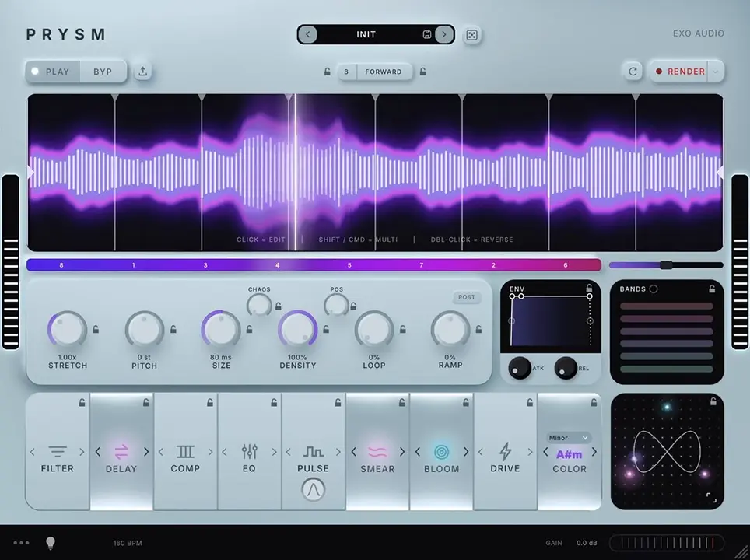This screenshot has height=560, width=750.
Task: Click the randomize dice icon
Action: (471, 35)
